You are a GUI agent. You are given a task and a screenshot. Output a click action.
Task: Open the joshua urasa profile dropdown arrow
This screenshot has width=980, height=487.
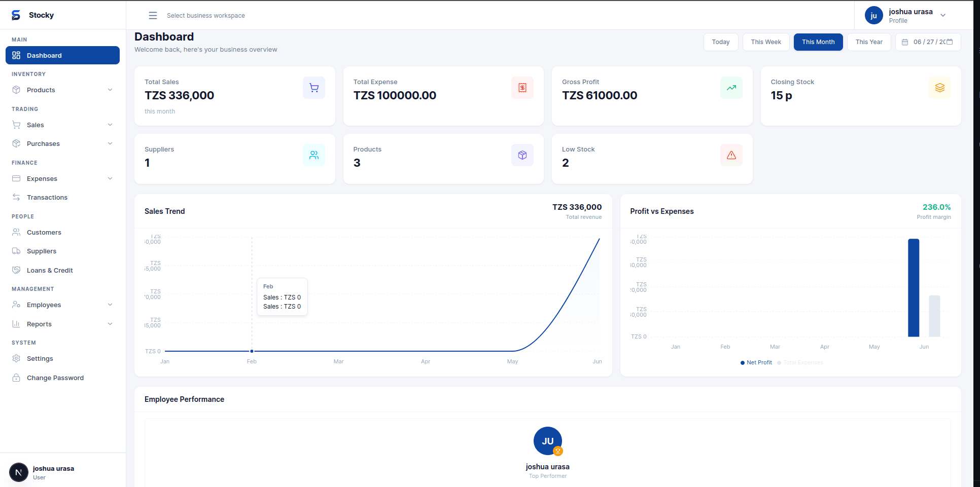coord(943,15)
